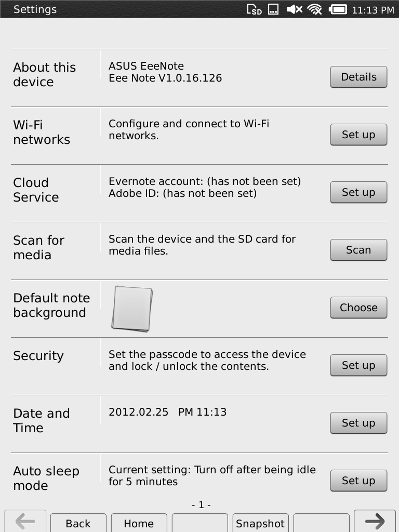The height and width of the screenshot is (532, 399).
Task: Set up Security passcode
Action: pos(358,365)
